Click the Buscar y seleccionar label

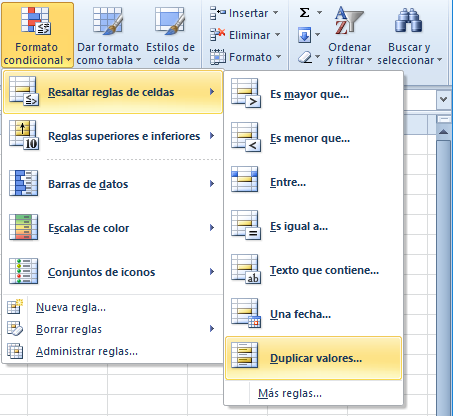pyautogui.click(x=409, y=54)
